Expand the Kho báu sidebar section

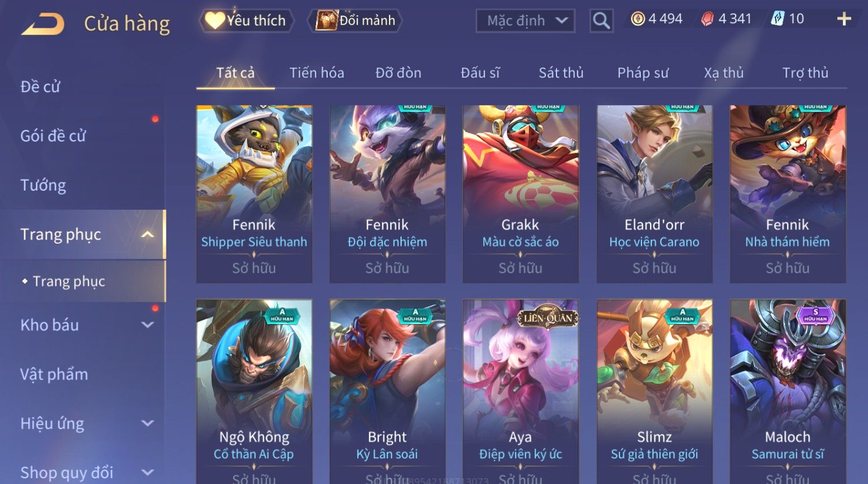click(148, 325)
